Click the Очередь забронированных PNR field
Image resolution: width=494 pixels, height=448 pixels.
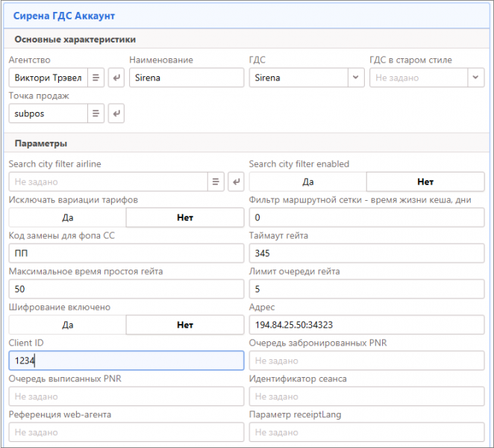click(366, 361)
